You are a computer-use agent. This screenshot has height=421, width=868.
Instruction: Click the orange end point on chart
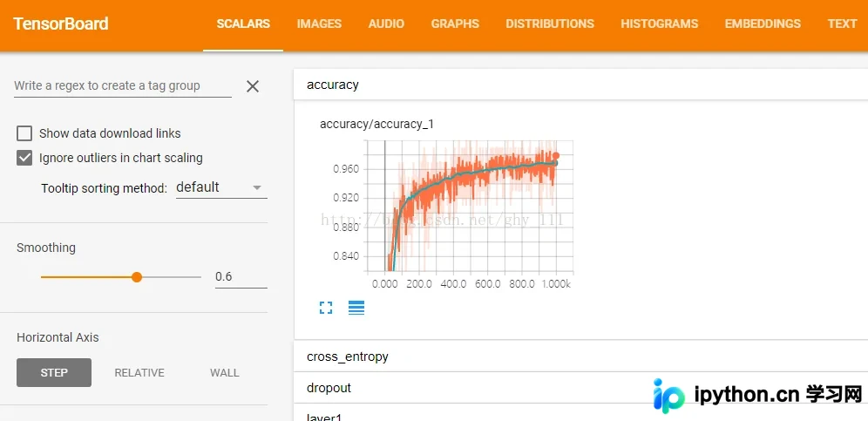click(x=556, y=156)
